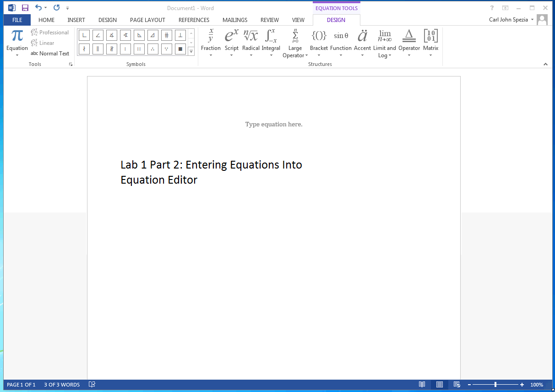Insert the parallel symbol from Symbols gallery
This screenshot has width=555, height=392.
pyautogui.click(x=98, y=49)
